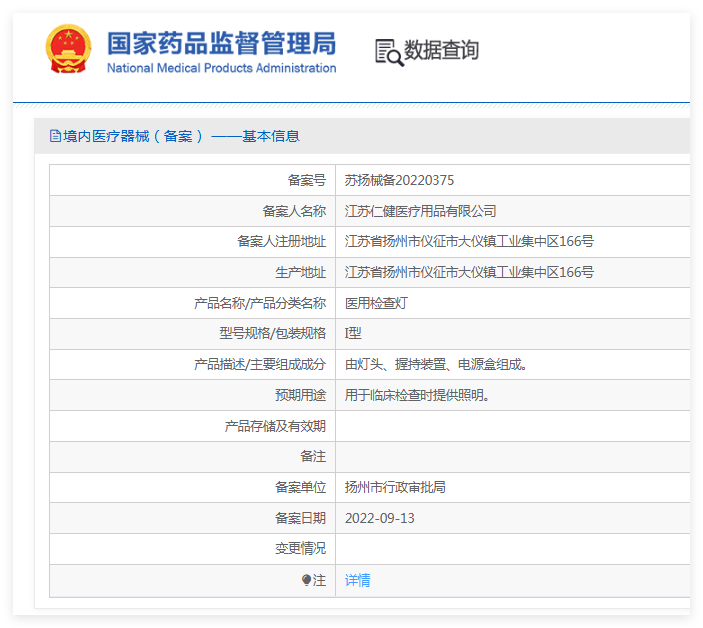Click National Medical Products Administration text
The image size is (703, 628).
coord(221,68)
